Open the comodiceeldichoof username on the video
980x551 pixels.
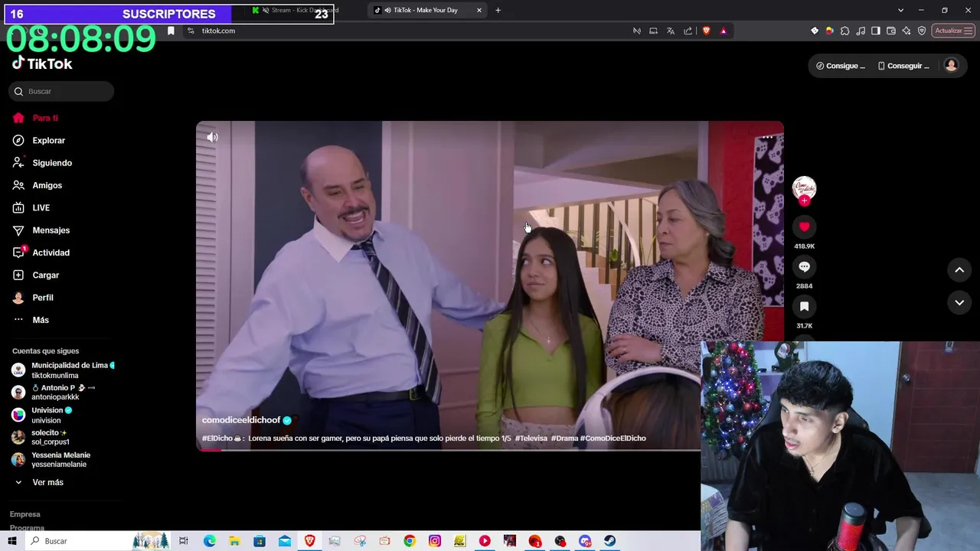[x=241, y=420]
